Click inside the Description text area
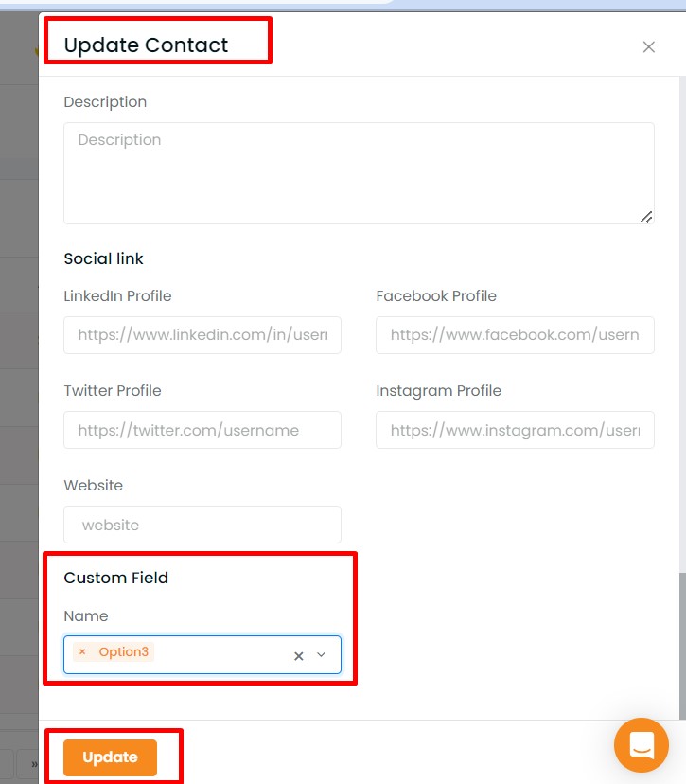 [x=359, y=173]
